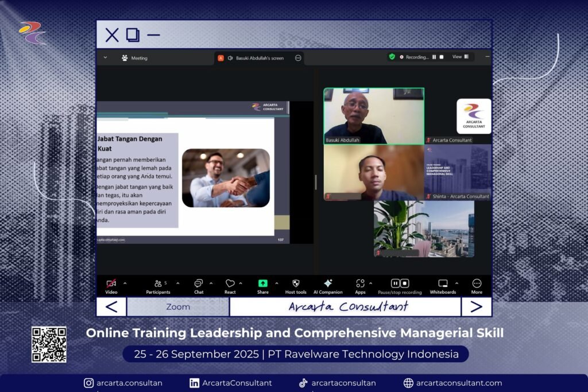Open the View layout button
The image size is (588, 392).
(x=460, y=57)
